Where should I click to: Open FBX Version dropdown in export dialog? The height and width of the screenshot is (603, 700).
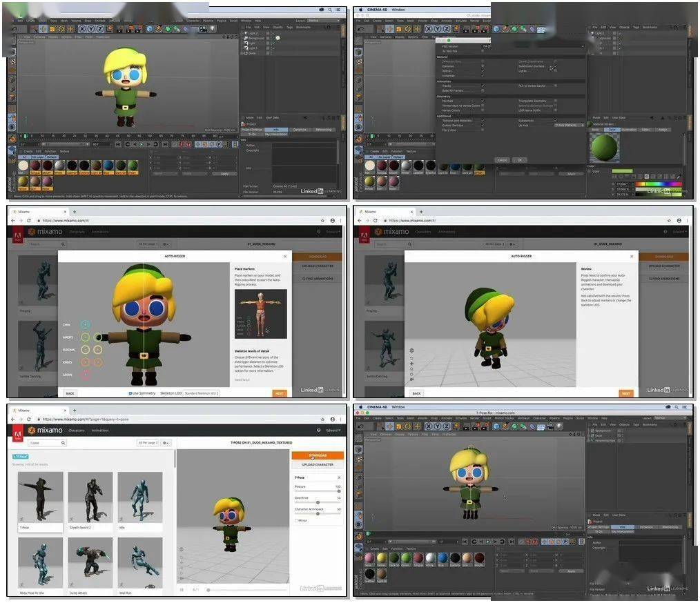coord(532,46)
